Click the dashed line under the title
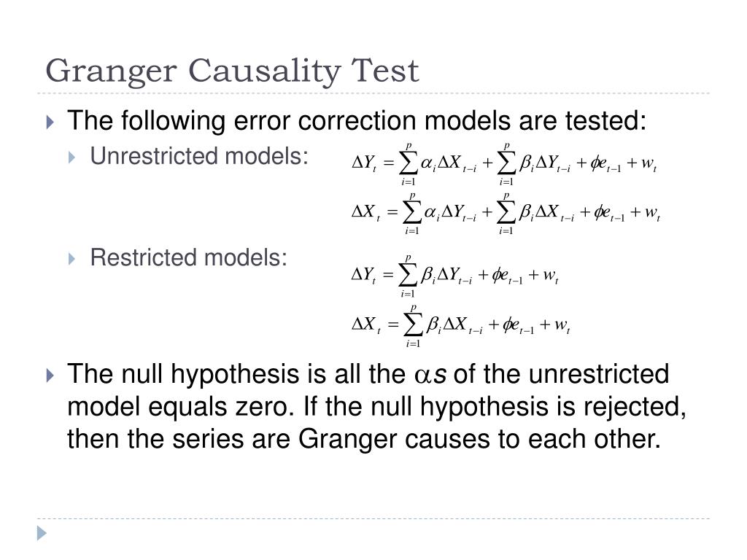The width and height of the screenshot is (747, 560). (373, 93)
